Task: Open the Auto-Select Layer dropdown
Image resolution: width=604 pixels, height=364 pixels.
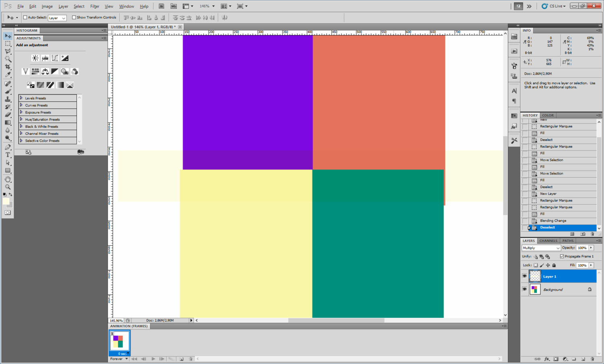Action: pyautogui.click(x=57, y=18)
